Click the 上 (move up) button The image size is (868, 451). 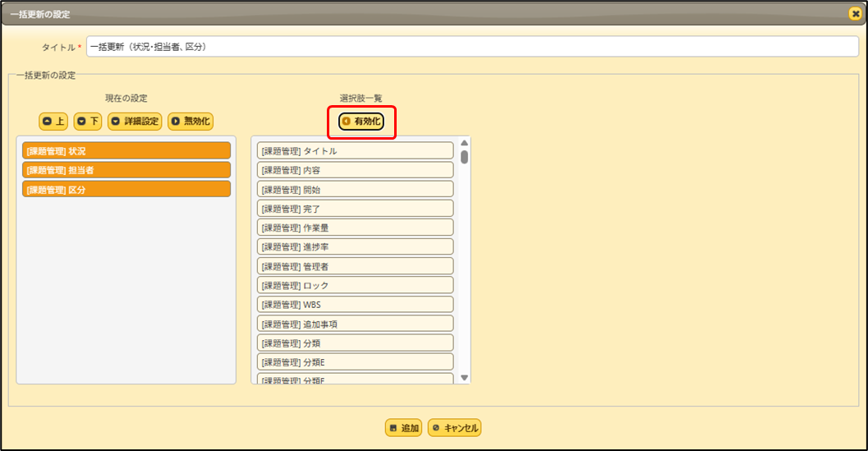pyautogui.click(x=53, y=121)
